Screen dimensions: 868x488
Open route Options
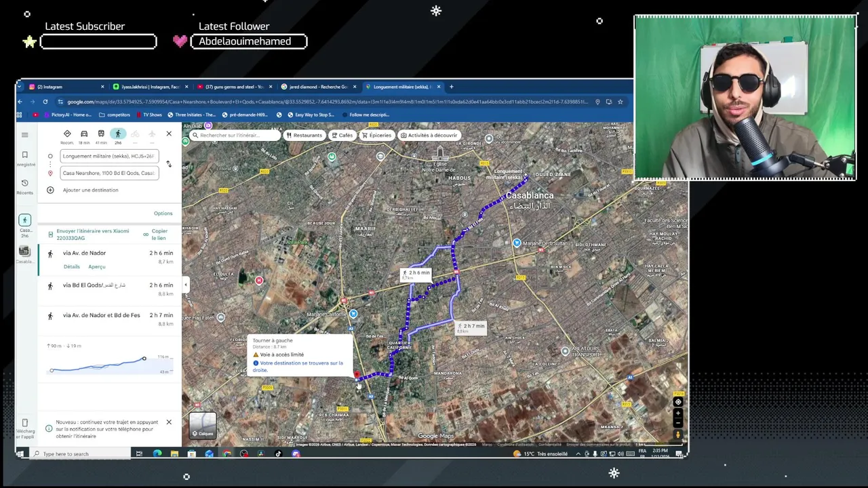pyautogui.click(x=163, y=213)
